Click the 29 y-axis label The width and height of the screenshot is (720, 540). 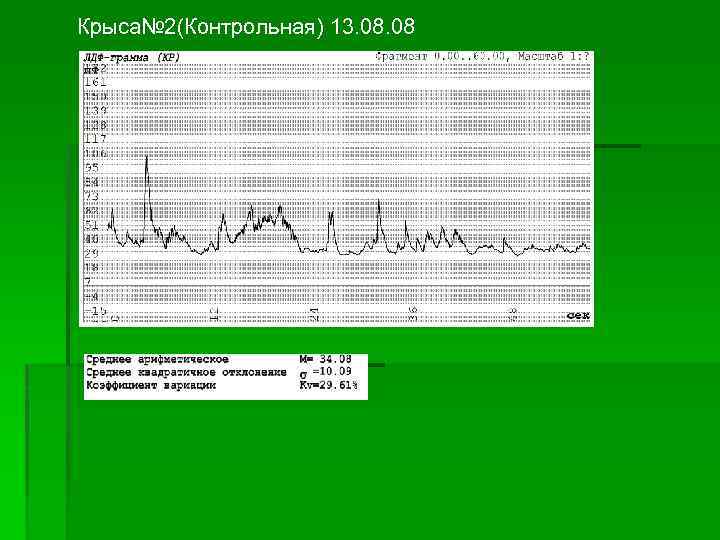click(x=92, y=253)
